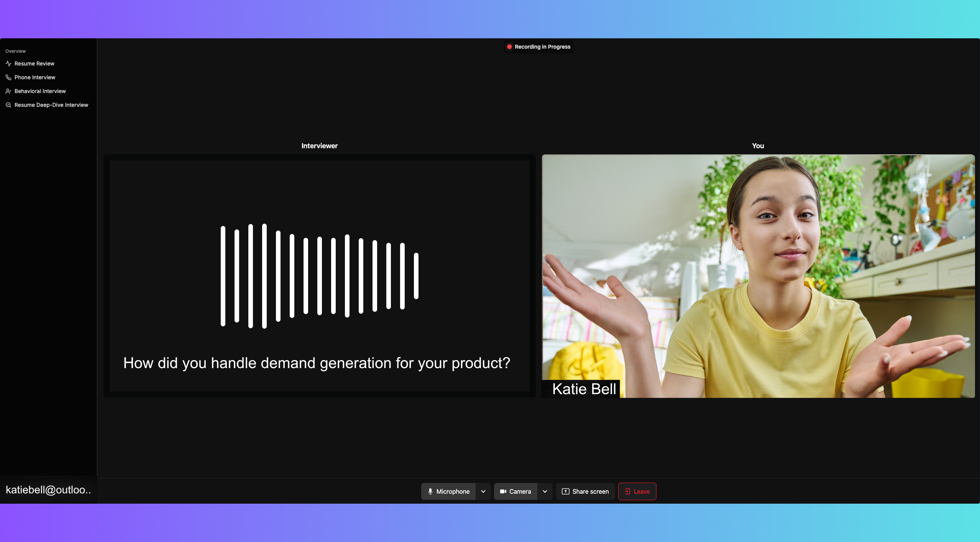Click the red Recording in Progress indicator
This screenshot has height=542, width=980.
click(x=509, y=47)
